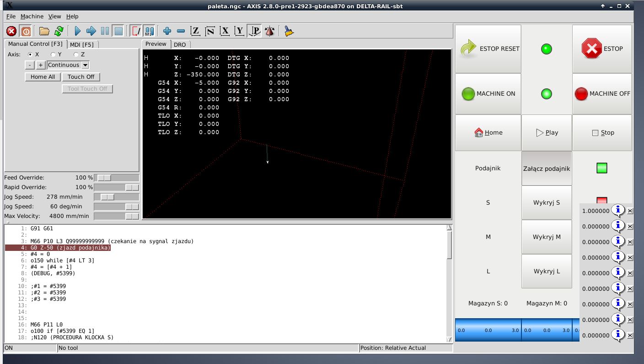Switch to Manual Control [F3] tab
Image resolution: width=644 pixels, height=364 pixels.
(35, 44)
